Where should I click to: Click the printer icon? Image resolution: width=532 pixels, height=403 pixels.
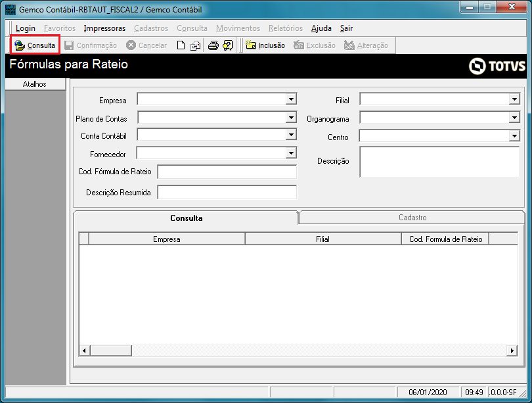(x=213, y=45)
